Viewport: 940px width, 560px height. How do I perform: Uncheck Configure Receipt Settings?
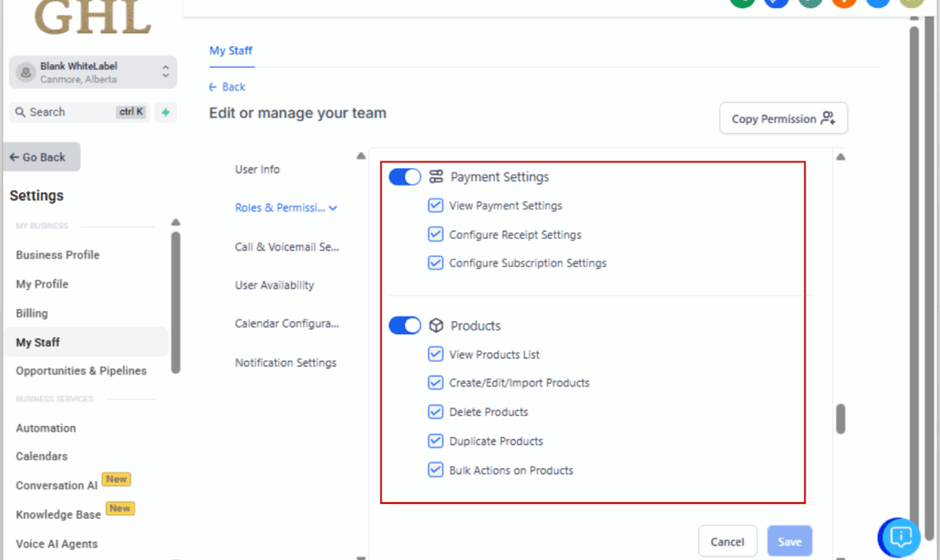pos(436,235)
